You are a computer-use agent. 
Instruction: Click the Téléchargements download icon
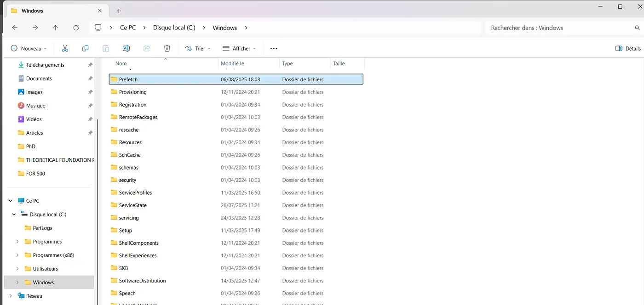(21, 65)
